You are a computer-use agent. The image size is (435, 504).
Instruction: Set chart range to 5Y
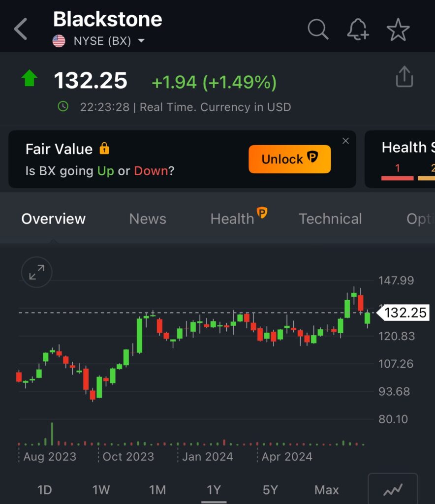coord(270,490)
